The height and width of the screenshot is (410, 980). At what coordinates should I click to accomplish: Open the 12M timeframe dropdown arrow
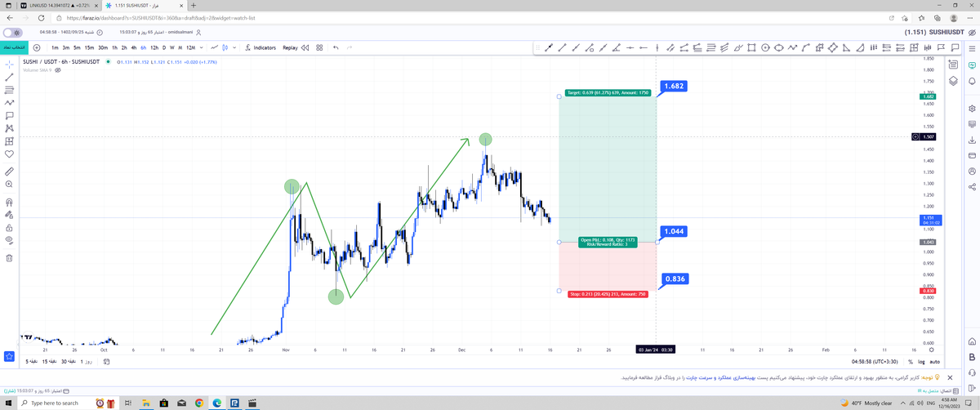pyautogui.click(x=202, y=47)
